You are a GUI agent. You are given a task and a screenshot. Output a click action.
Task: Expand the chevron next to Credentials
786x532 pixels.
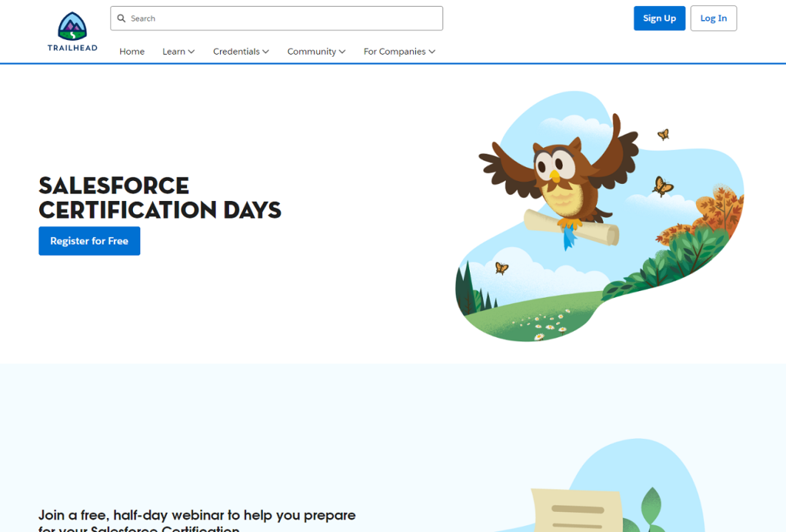tap(266, 51)
